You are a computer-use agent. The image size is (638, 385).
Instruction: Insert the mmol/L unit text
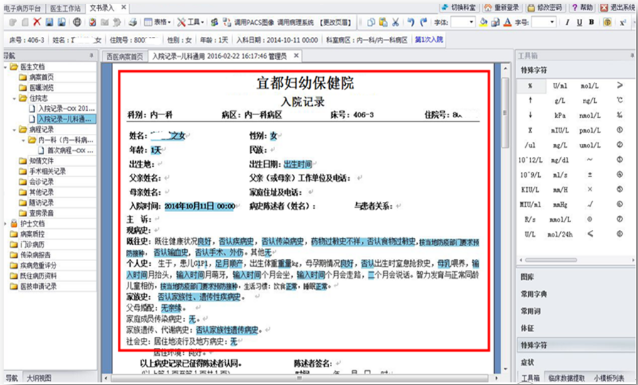[560, 219]
